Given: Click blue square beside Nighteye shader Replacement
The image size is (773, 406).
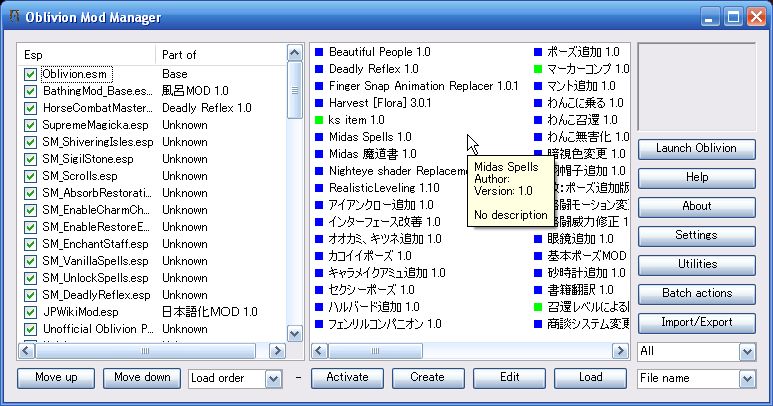Looking at the screenshot, I should 319,171.
